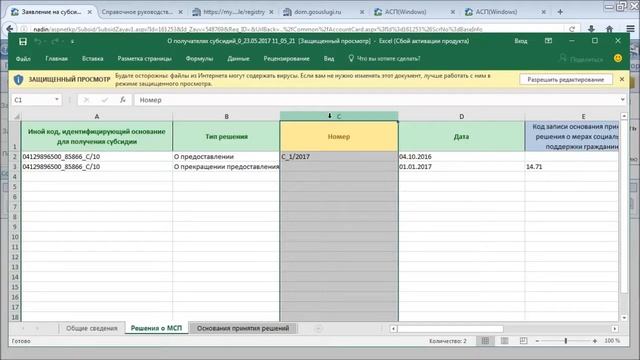Click Разрешить редактирование button
The height and width of the screenshot is (360, 640).
click(566, 80)
